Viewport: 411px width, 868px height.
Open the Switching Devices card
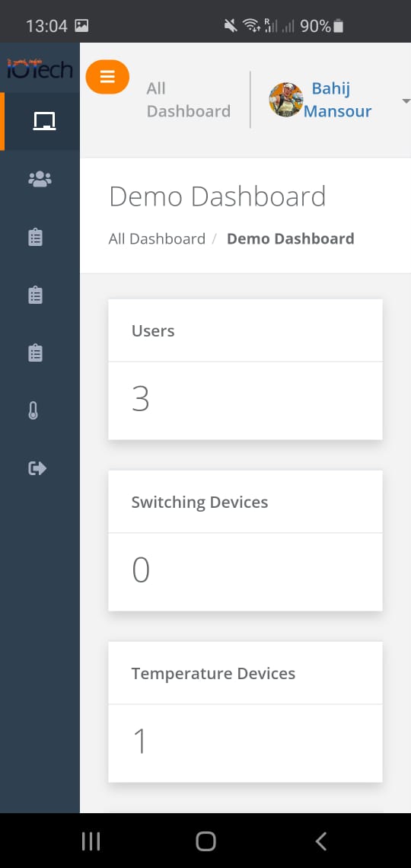245,541
